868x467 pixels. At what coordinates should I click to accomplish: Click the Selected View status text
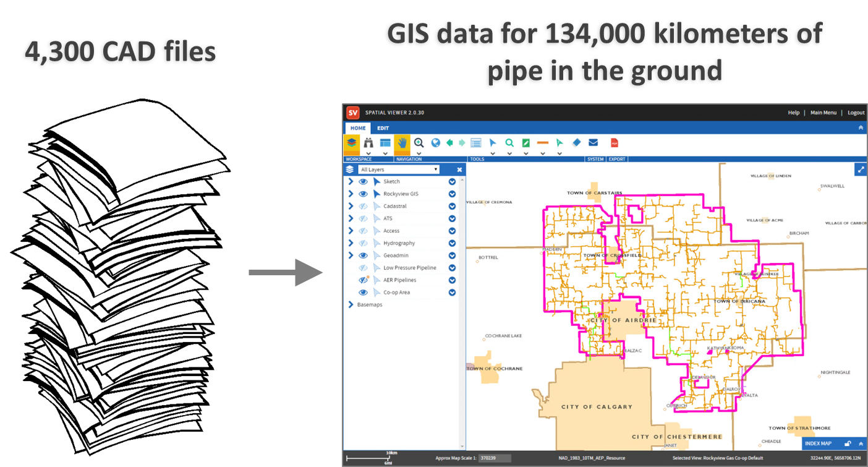click(x=718, y=458)
